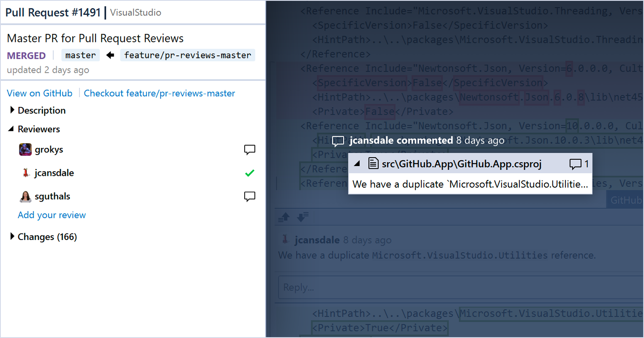Collapse the Reviewers section
Image resolution: width=644 pixels, height=338 pixels.
11,129
